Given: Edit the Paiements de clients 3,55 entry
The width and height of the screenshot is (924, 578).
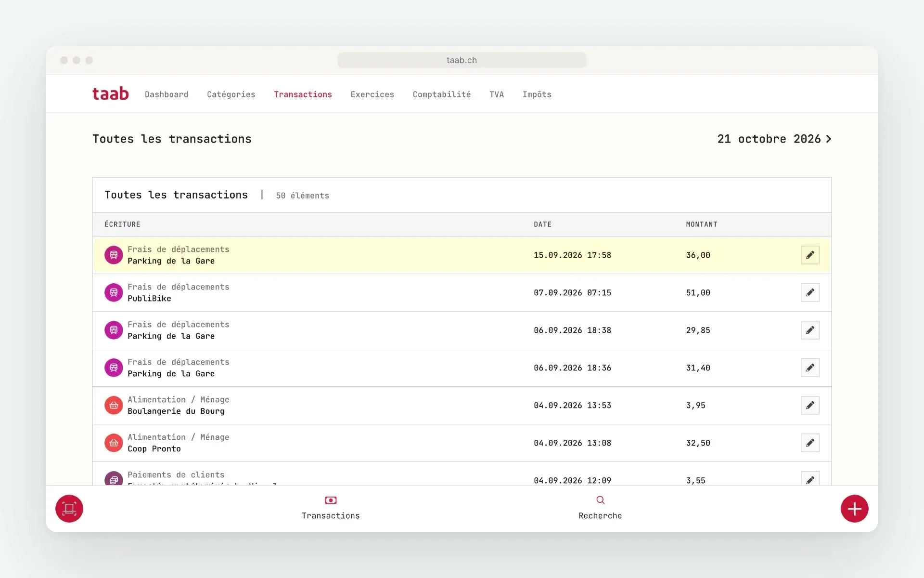Looking at the screenshot, I should click(x=810, y=479).
